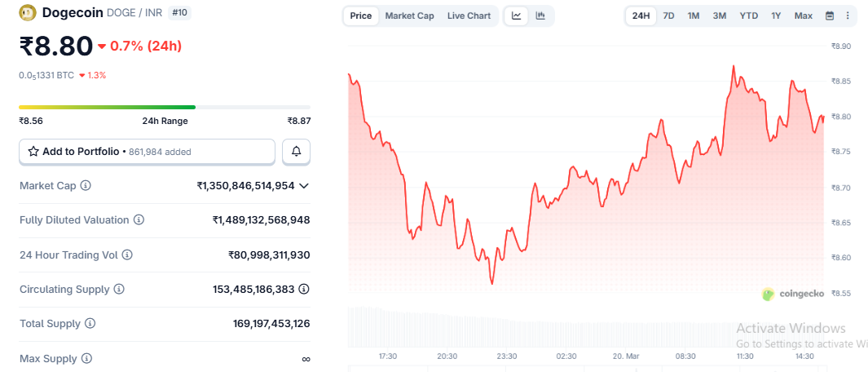Set chart range to 1M
The height and width of the screenshot is (372, 868).
click(693, 15)
